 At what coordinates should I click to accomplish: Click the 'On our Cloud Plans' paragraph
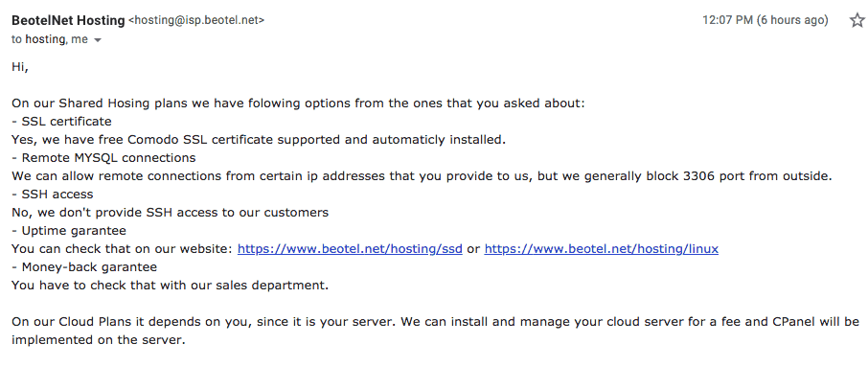point(435,331)
